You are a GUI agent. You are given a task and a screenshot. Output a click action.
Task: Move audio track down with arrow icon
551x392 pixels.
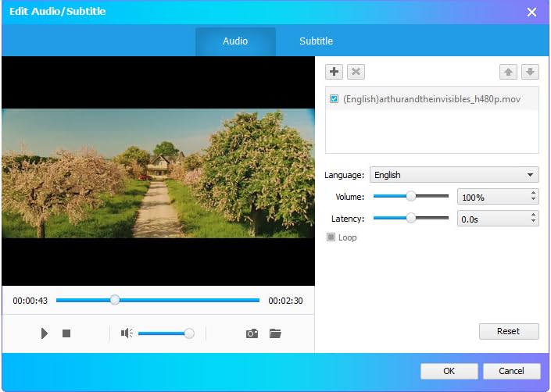pos(530,72)
